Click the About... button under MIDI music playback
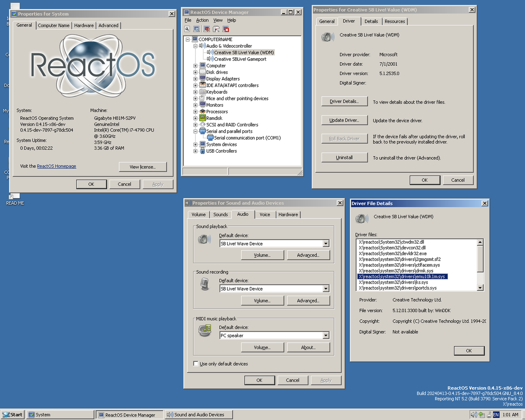The width and height of the screenshot is (525, 420). click(x=308, y=347)
